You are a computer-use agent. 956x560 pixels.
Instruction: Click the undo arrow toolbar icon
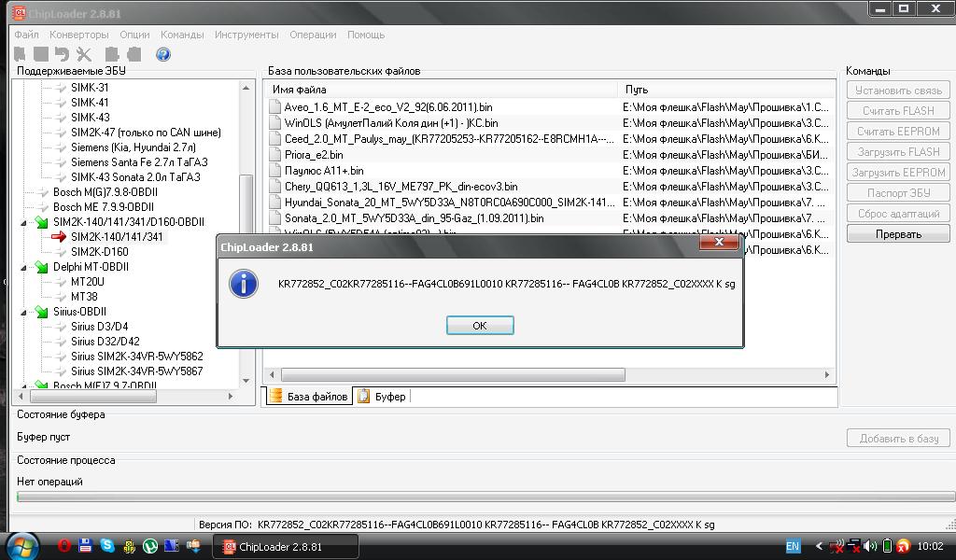point(62,55)
